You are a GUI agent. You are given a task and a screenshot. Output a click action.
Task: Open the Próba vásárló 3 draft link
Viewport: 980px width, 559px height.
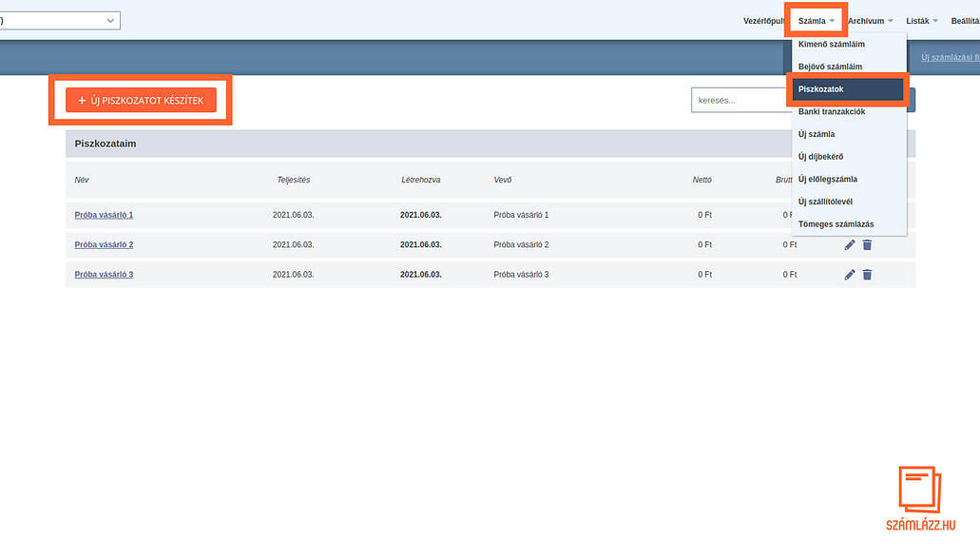pyautogui.click(x=104, y=275)
